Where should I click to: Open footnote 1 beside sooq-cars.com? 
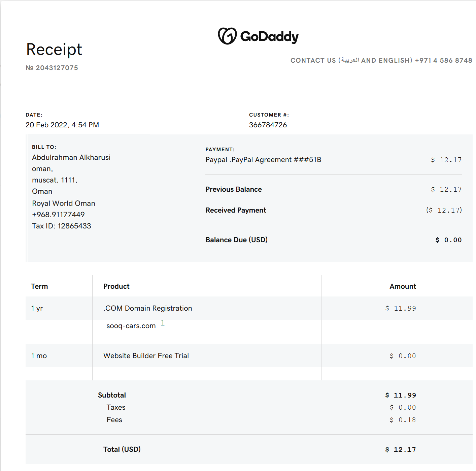pos(163,323)
